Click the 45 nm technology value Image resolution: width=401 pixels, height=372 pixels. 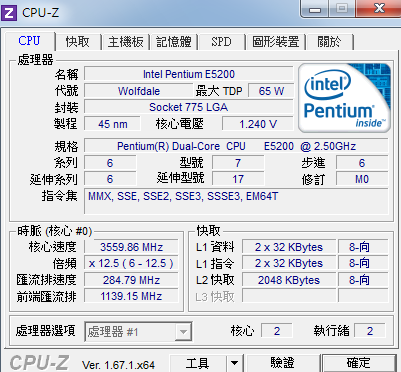point(113,124)
